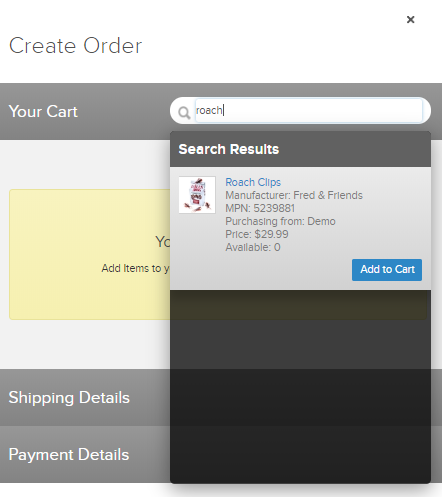Image resolution: width=442 pixels, height=497 pixels.
Task: Click the magnifier search icon
Action: pyautogui.click(x=184, y=113)
